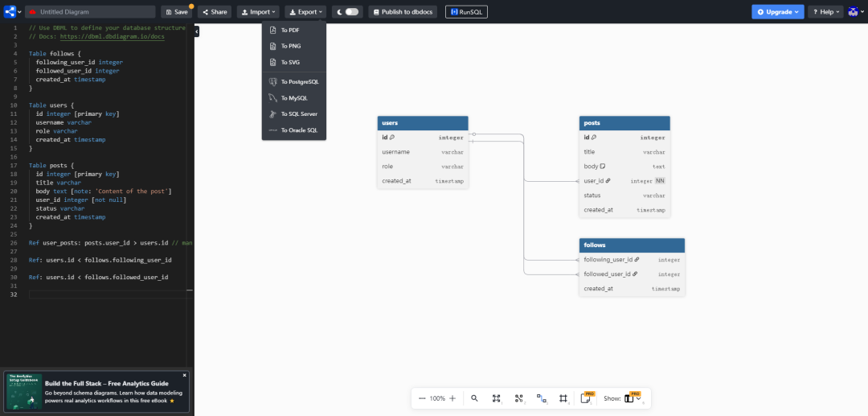Select the relationship line style icon
Screen dimensions: 868x416
[x=542, y=398]
